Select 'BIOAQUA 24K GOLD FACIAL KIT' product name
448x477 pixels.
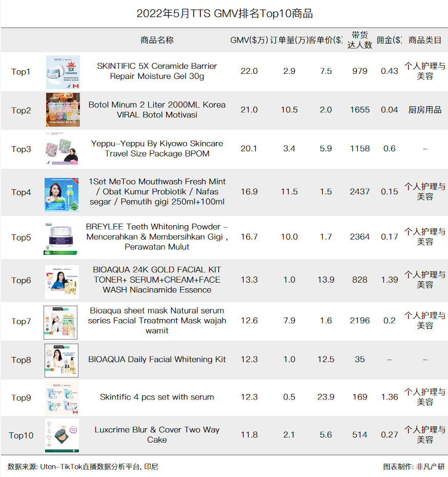coord(157,280)
